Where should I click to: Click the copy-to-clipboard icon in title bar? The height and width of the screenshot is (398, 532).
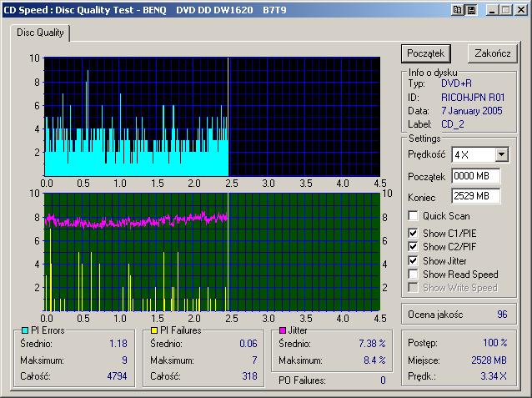[457, 10]
